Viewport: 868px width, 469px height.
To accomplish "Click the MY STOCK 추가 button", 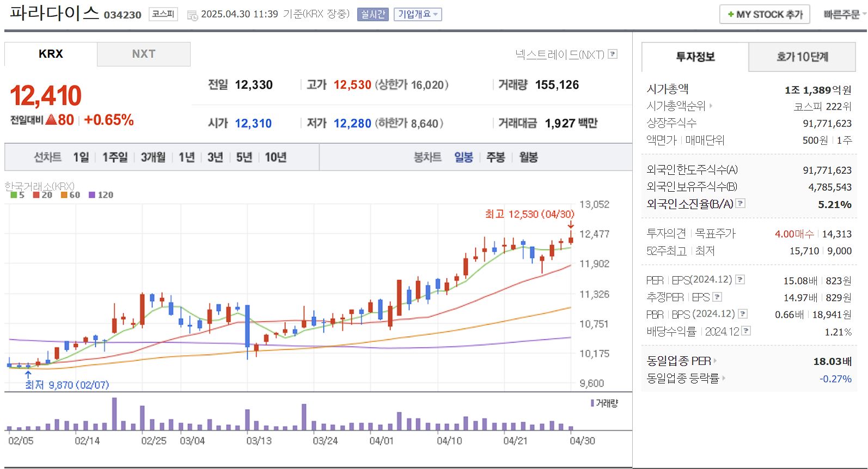I will [765, 14].
